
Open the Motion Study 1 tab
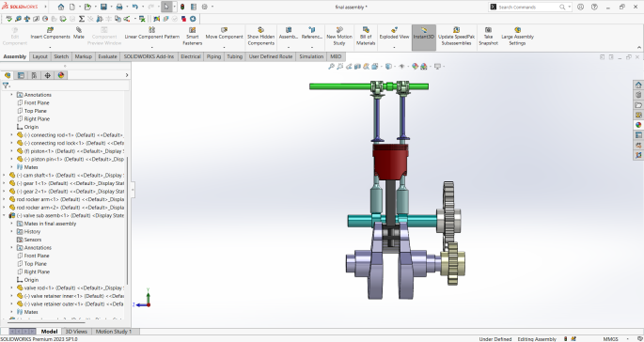114,332
